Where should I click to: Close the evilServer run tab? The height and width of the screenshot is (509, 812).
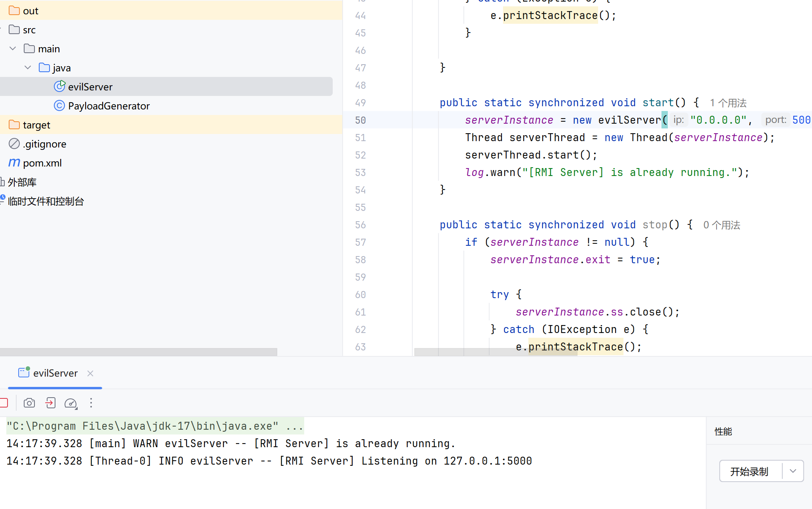pyautogui.click(x=90, y=373)
